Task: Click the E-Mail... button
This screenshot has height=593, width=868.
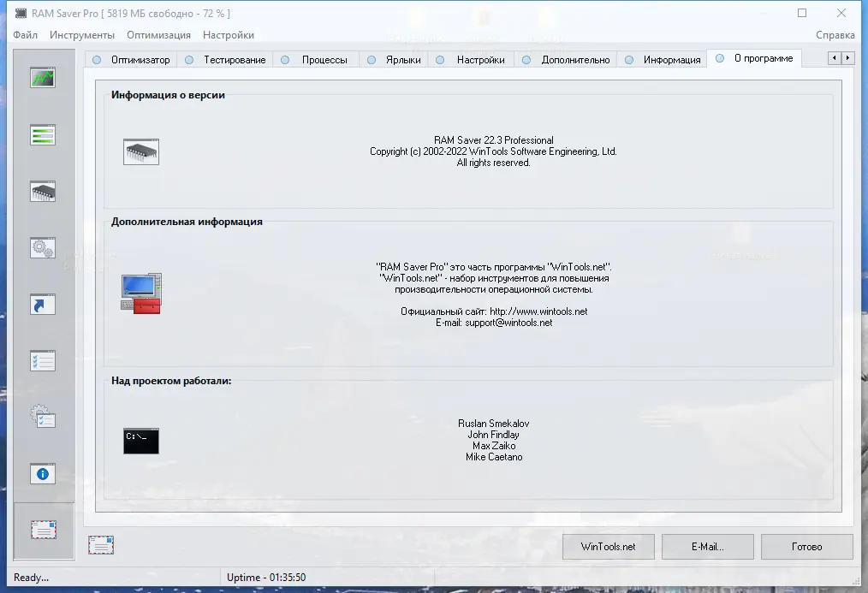Action: [707, 547]
